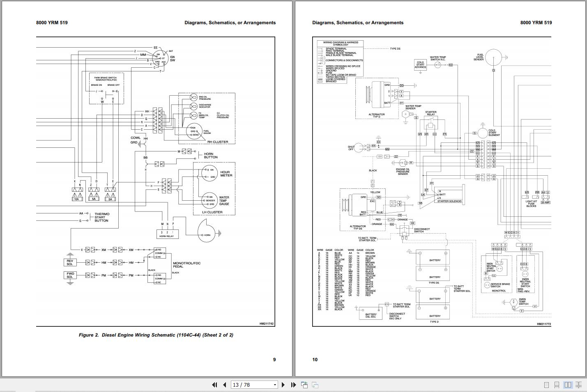Click the HORN RELAY box
This screenshot has height=392, width=587.
[167, 234]
